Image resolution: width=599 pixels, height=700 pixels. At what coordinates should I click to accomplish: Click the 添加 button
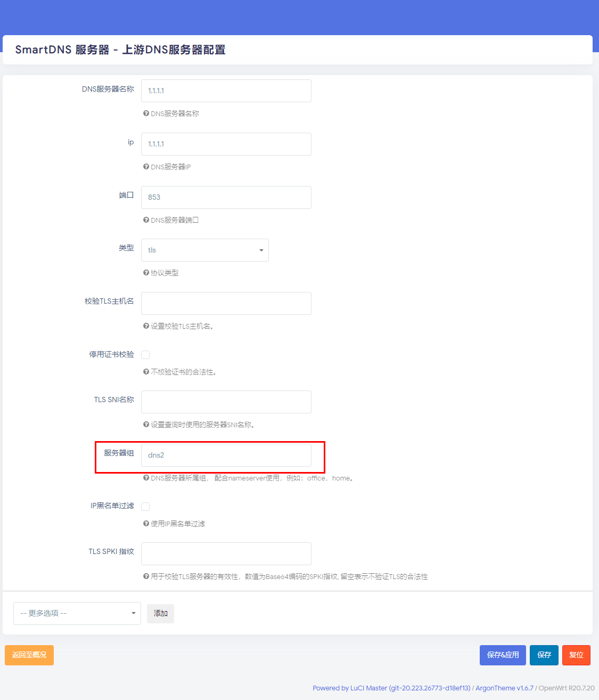(161, 614)
